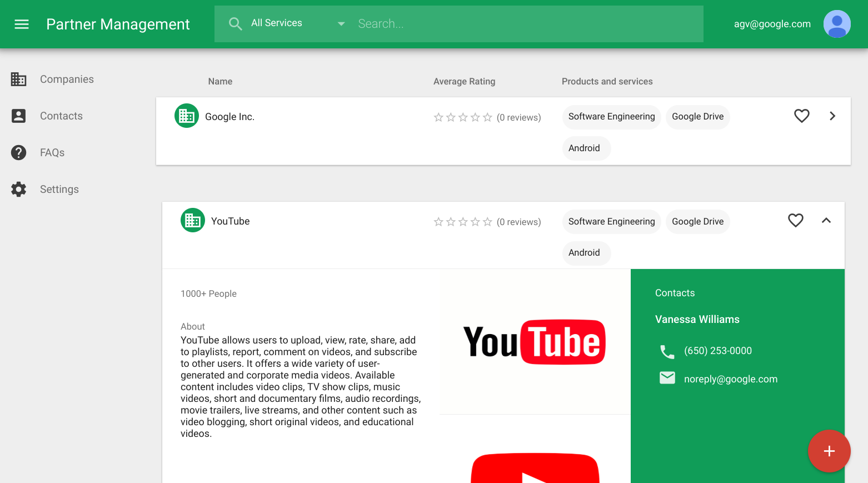Viewport: 868px width, 483px height.
Task: Click the Google Inc. company icon
Action: coord(187,116)
